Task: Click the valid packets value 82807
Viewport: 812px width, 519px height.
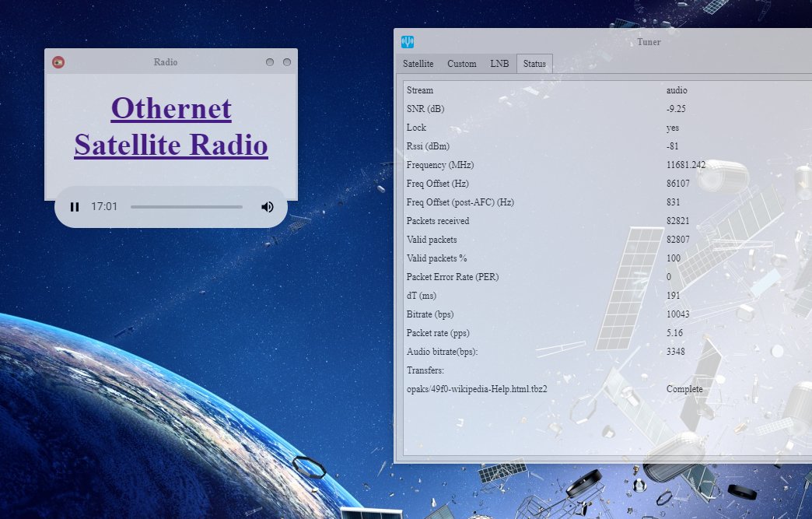Action: (678, 240)
